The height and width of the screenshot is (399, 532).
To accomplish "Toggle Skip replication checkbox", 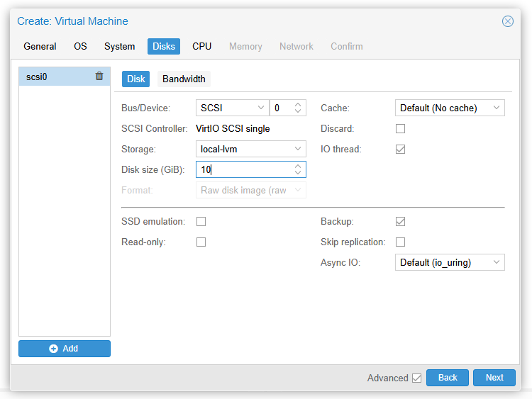I will click(x=400, y=242).
